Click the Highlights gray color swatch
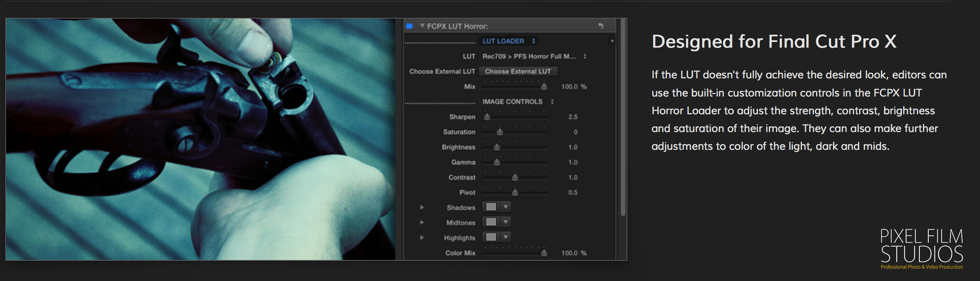This screenshot has width=980, height=281. [x=491, y=237]
